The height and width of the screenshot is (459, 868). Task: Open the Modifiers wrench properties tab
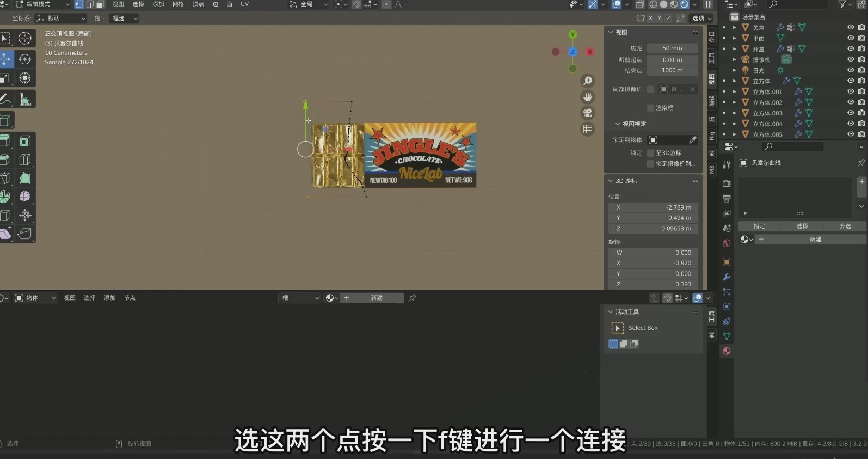click(727, 277)
